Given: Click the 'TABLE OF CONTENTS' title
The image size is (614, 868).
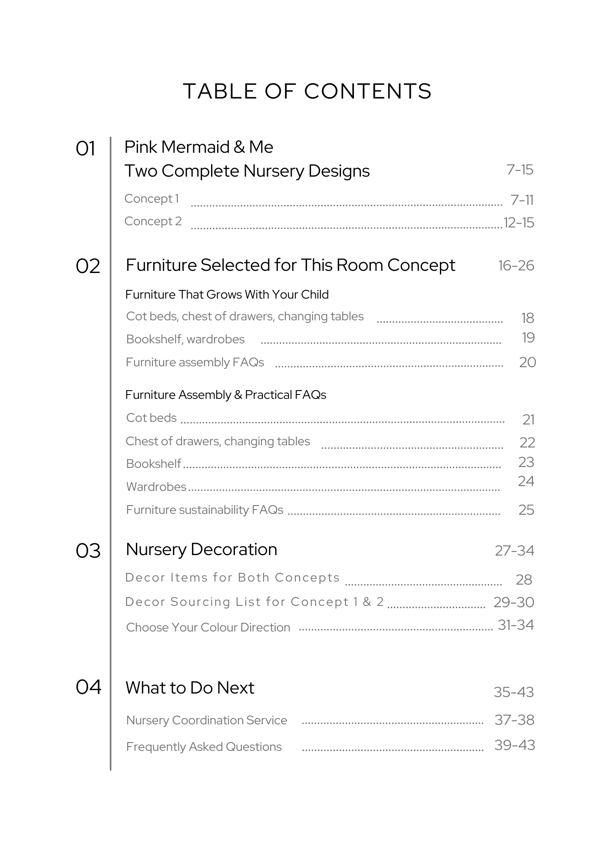Looking at the screenshot, I should pos(307,92).
